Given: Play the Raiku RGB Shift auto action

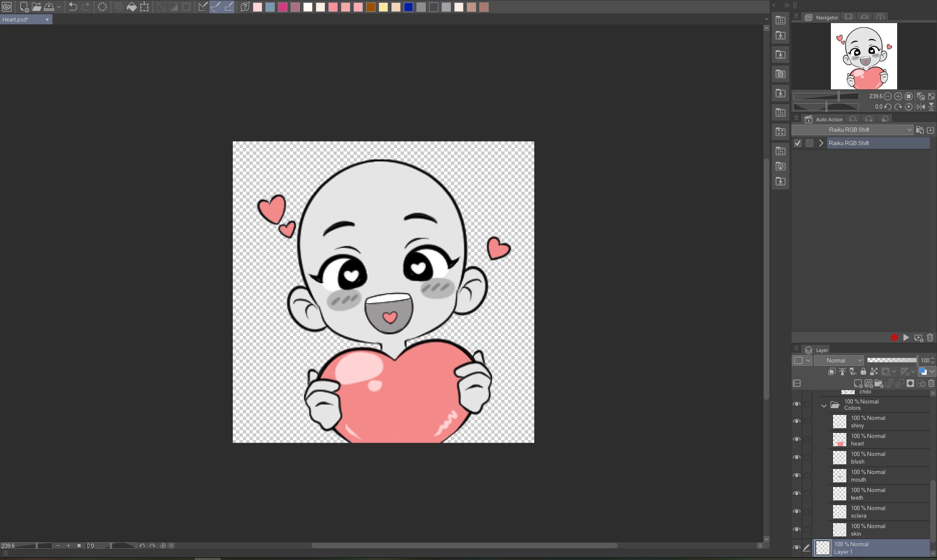Looking at the screenshot, I should (x=906, y=338).
